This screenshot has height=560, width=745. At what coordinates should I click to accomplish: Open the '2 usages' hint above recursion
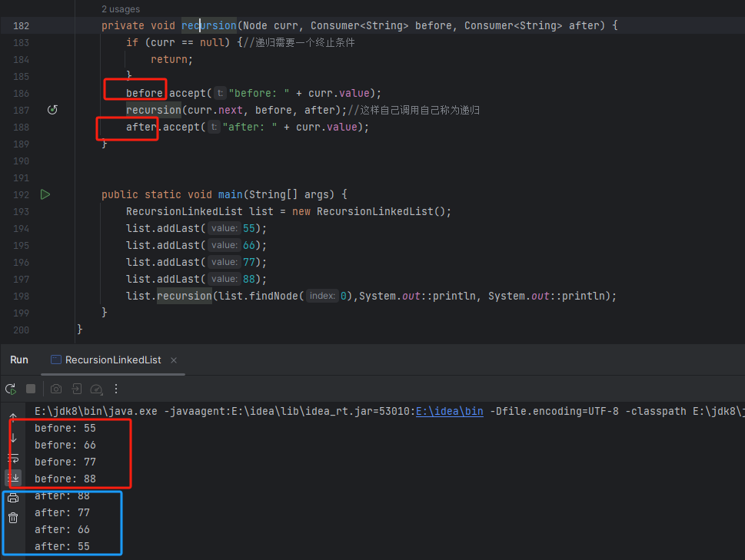pos(121,9)
